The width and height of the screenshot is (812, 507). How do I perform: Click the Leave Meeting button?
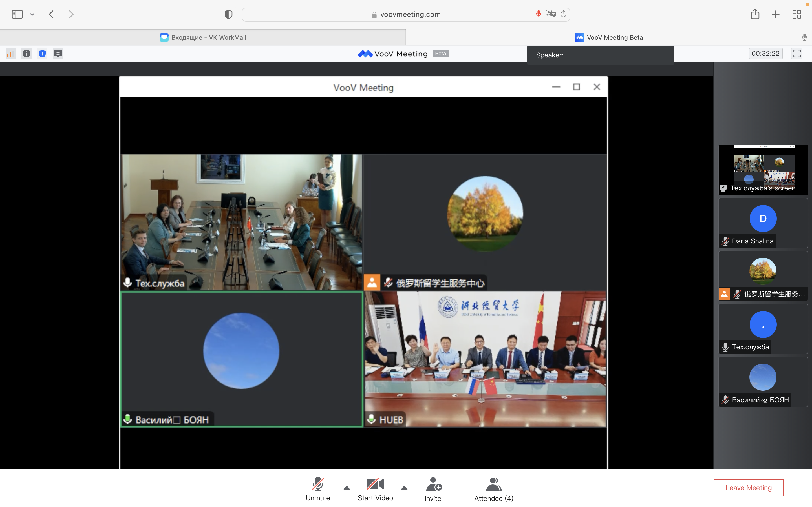pos(748,488)
